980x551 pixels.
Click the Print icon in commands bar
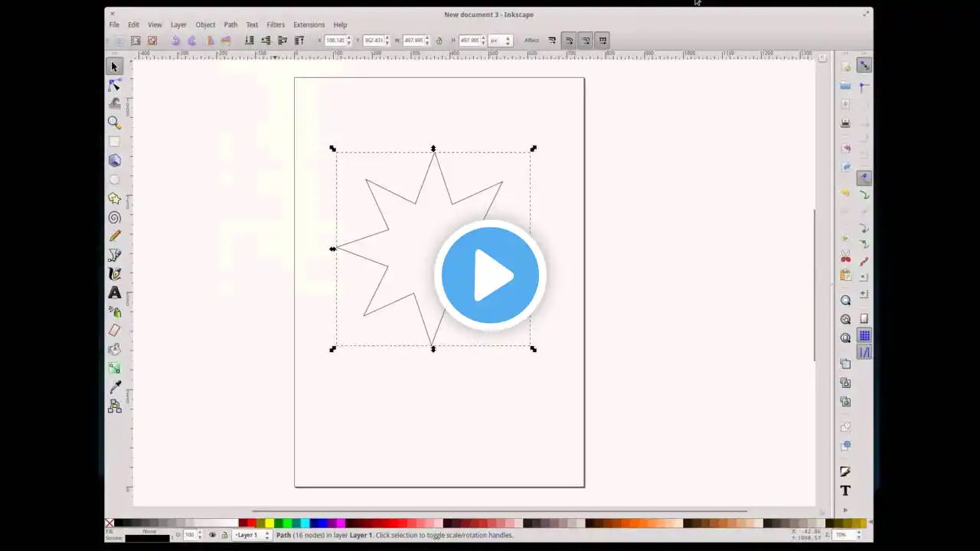coord(845,122)
